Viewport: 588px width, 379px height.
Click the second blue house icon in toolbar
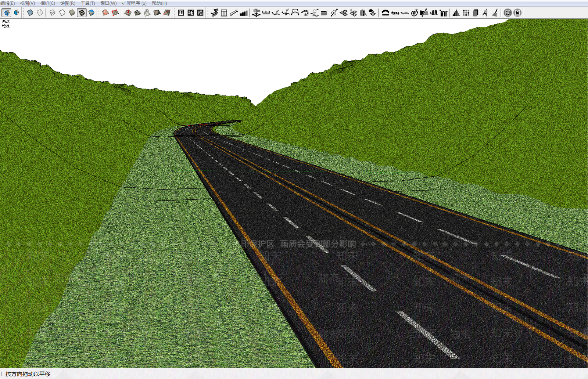(17, 13)
